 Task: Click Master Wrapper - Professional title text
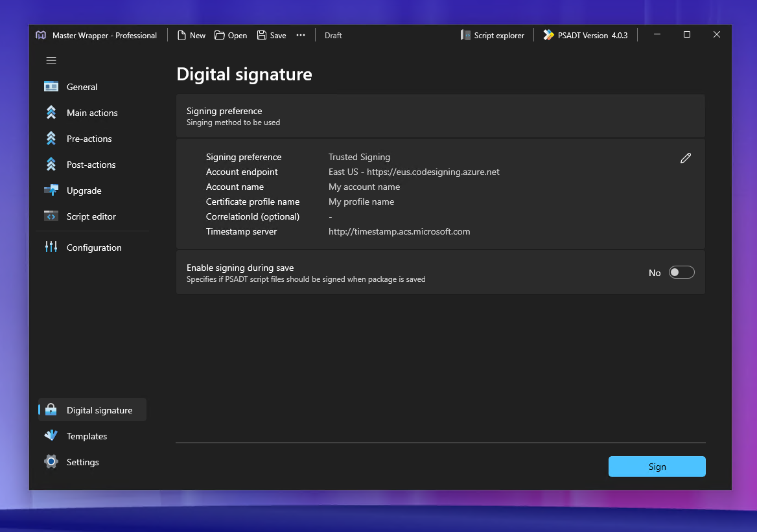click(104, 36)
